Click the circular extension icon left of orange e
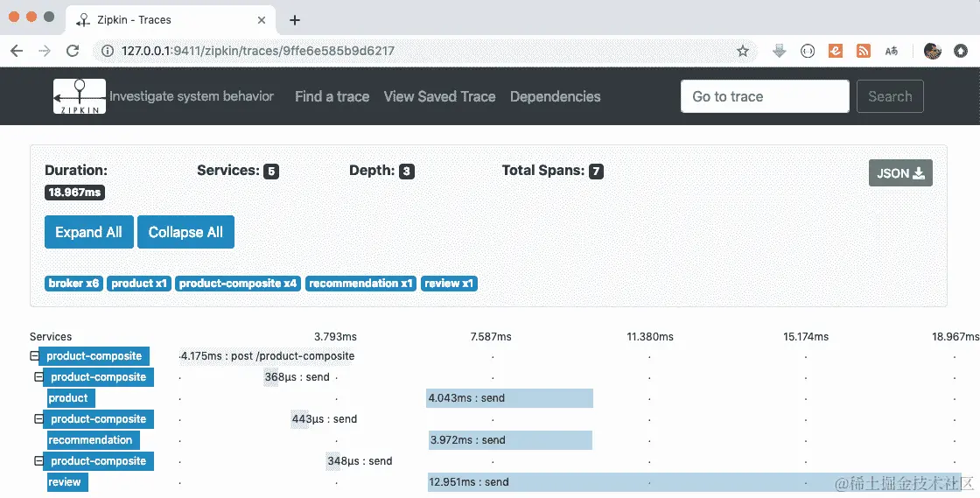This screenshot has width=980, height=498. pyautogui.click(x=808, y=52)
